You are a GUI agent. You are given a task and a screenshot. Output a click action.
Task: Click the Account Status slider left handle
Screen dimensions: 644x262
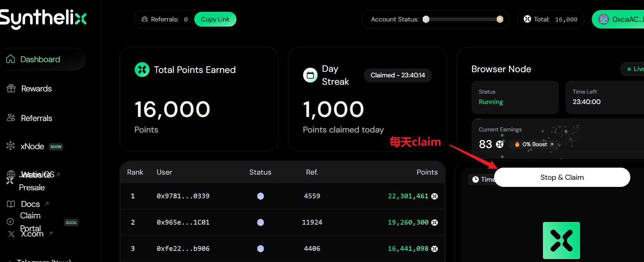tap(426, 19)
